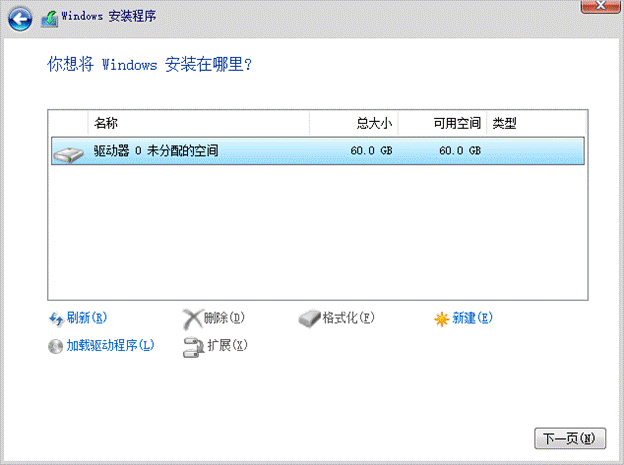Image resolution: width=624 pixels, height=465 pixels.
Task: Click the format drive icon
Action: click(x=309, y=318)
